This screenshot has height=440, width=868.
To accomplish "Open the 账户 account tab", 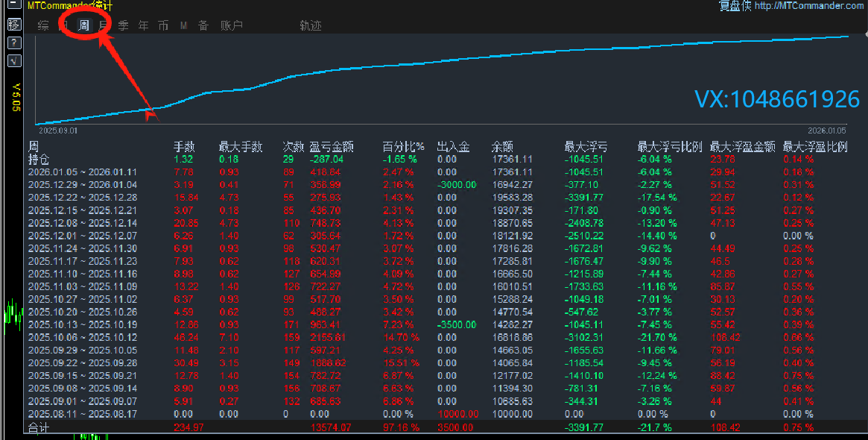I will point(232,26).
